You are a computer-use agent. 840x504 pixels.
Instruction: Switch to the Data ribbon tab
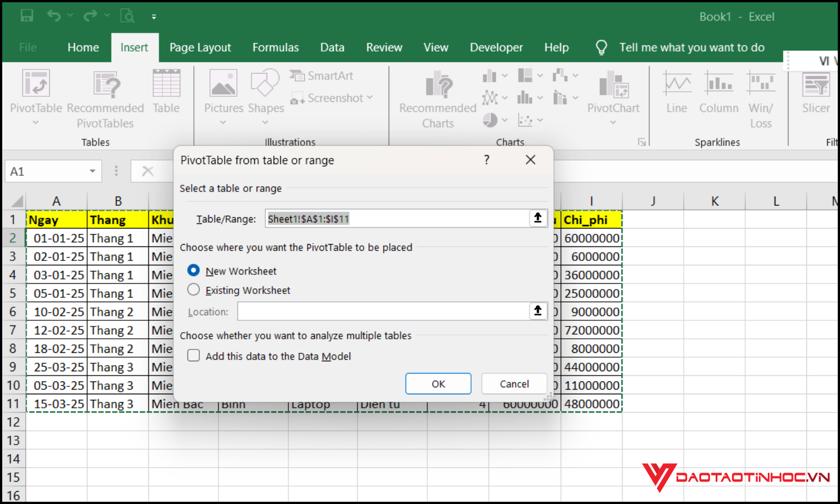(x=332, y=48)
